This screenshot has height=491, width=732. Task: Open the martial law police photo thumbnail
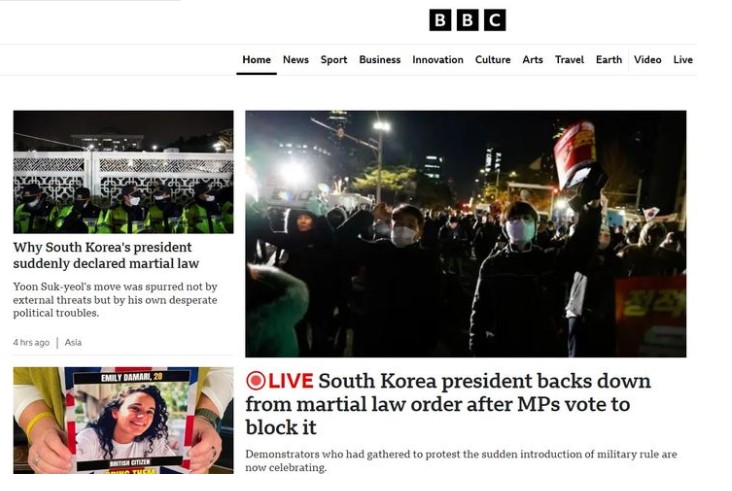123,172
